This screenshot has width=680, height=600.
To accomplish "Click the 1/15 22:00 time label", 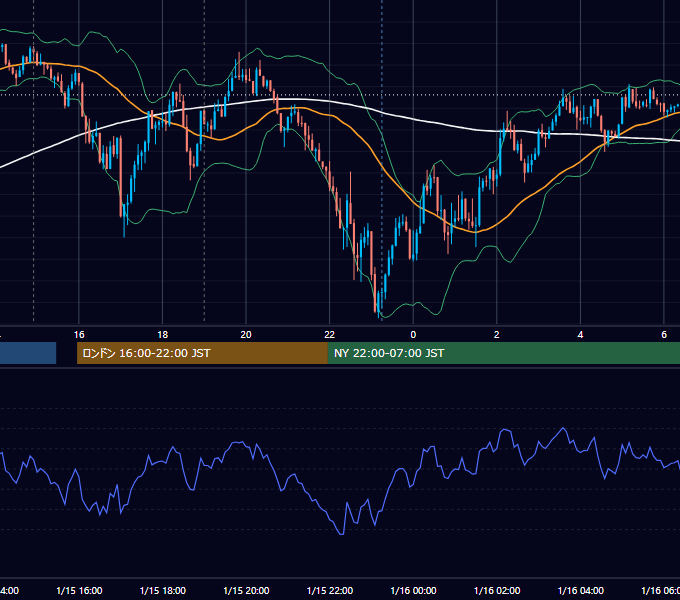I will (330, 590).
